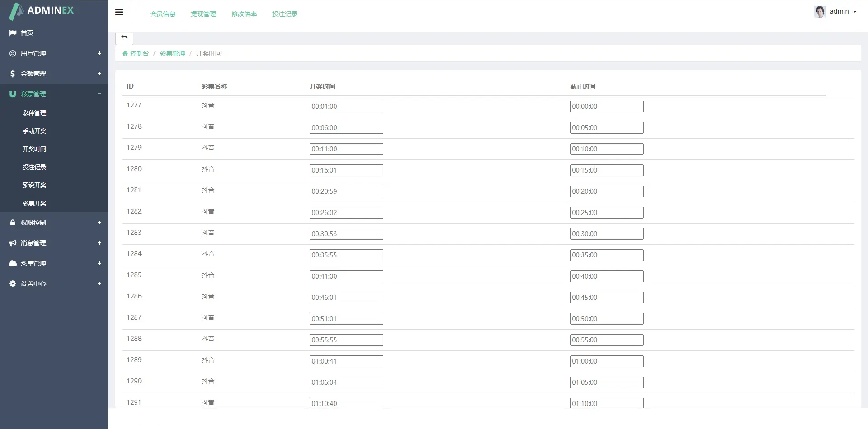Click the flag icon beside 首页
The width and height of the screenshot is (868, 429).
pos(13,33)
